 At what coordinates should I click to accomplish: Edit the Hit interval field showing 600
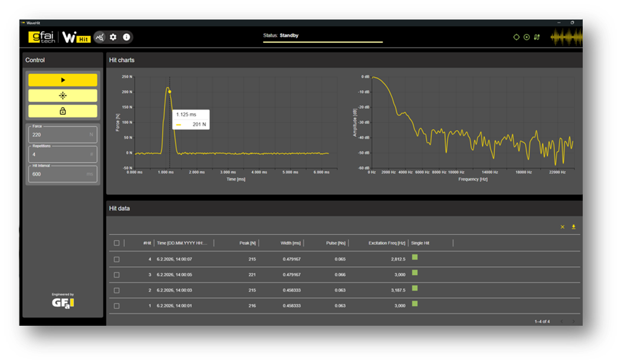(62, 174)
